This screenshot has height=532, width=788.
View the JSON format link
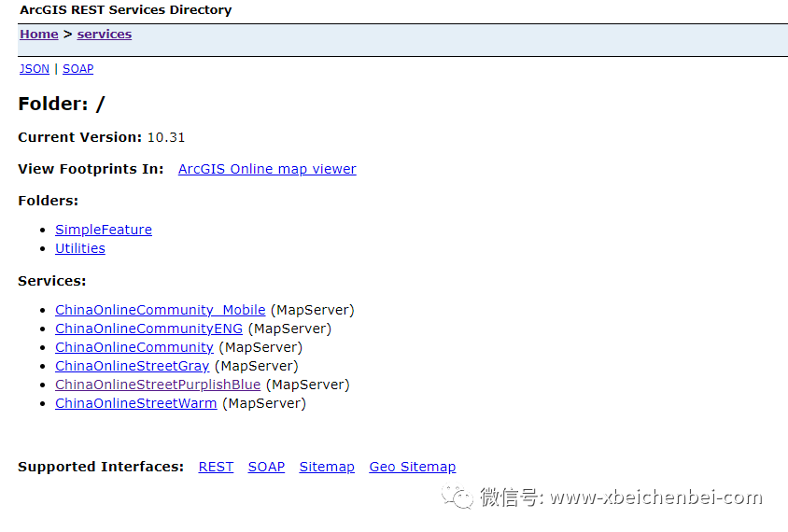[x=35, y=69]
